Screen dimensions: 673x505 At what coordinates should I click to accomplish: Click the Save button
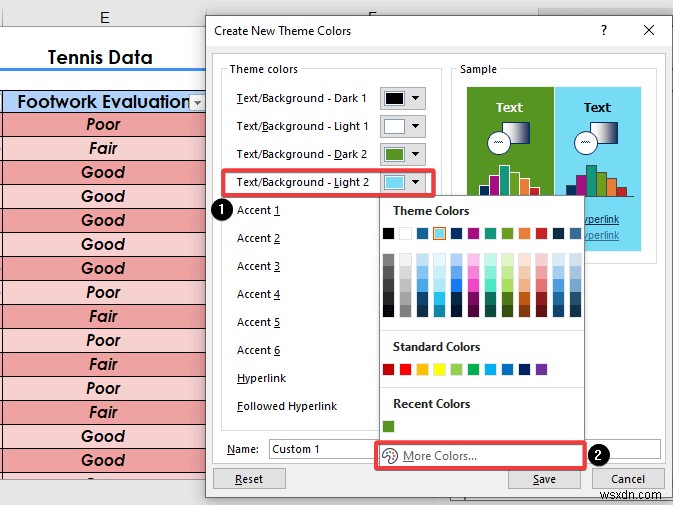[544, 479]
